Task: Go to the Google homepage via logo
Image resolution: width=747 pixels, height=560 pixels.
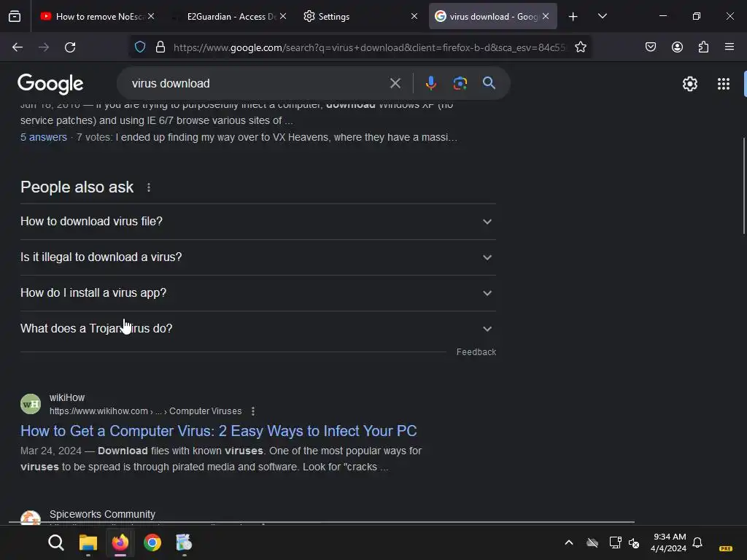Action: point(50,84)
